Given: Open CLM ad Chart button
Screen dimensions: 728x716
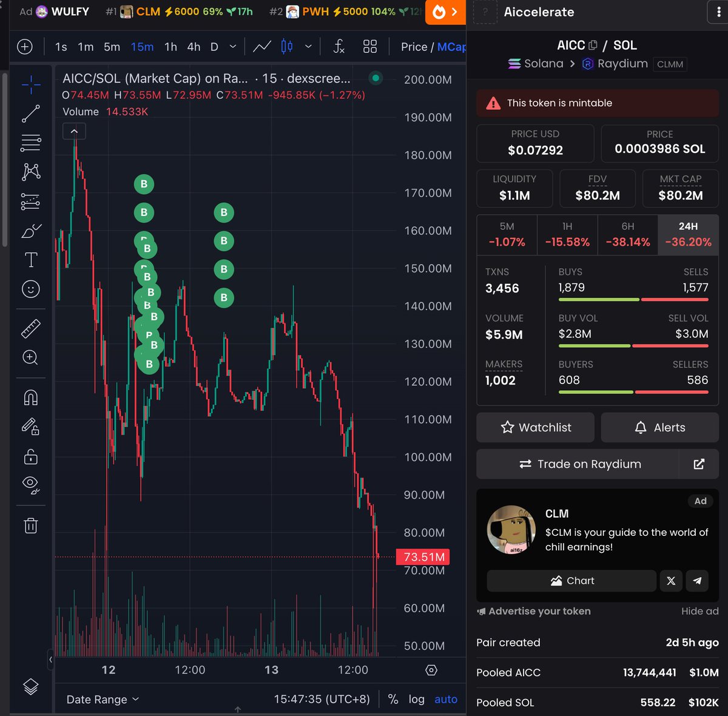Looking at the screenshot, I should 571,581.
